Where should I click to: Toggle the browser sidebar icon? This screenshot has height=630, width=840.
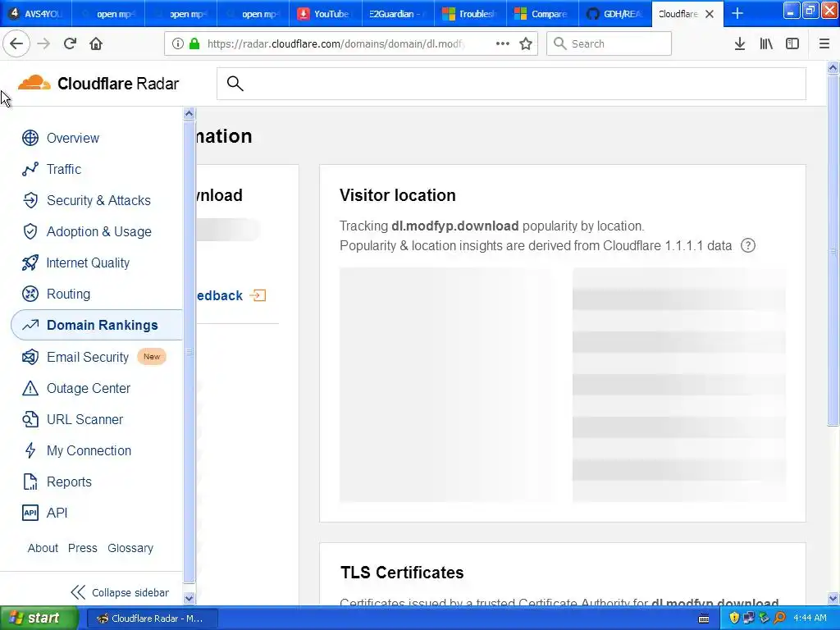pyautogui.click(x=792, y=44)
